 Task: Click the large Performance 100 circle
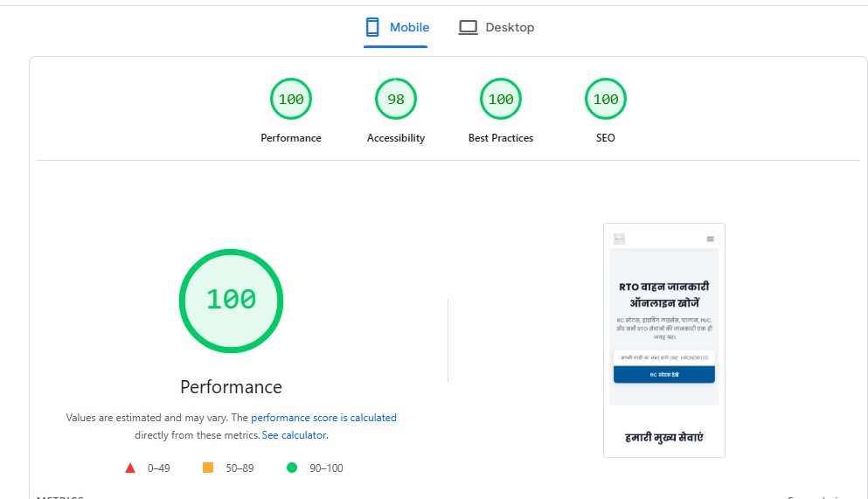coord(231,300)
